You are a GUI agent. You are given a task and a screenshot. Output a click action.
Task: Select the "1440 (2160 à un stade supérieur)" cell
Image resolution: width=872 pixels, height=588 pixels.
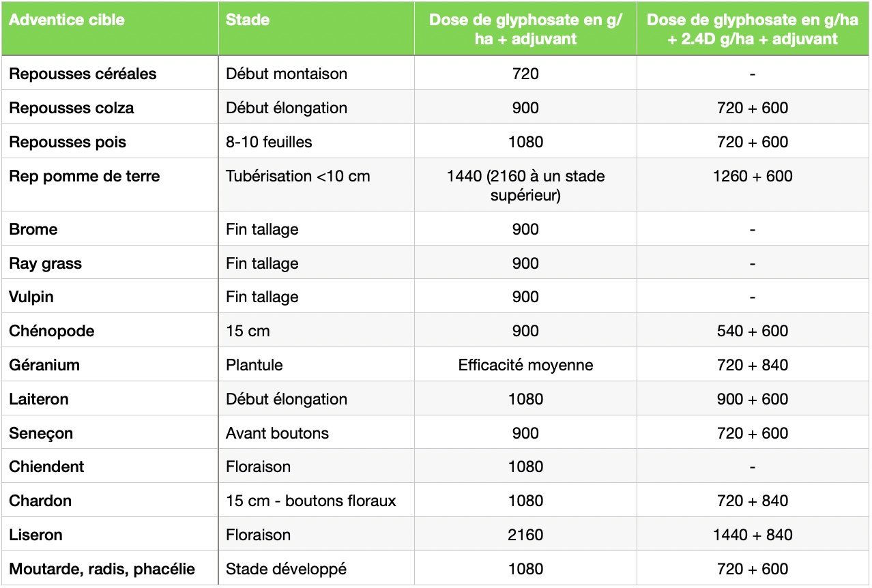(x=525, y=186)
